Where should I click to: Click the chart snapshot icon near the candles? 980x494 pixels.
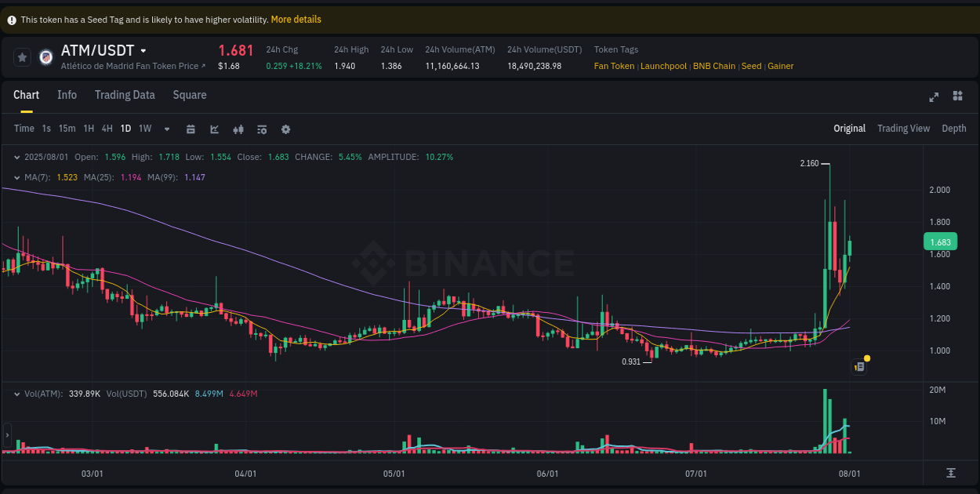[858, 366]
